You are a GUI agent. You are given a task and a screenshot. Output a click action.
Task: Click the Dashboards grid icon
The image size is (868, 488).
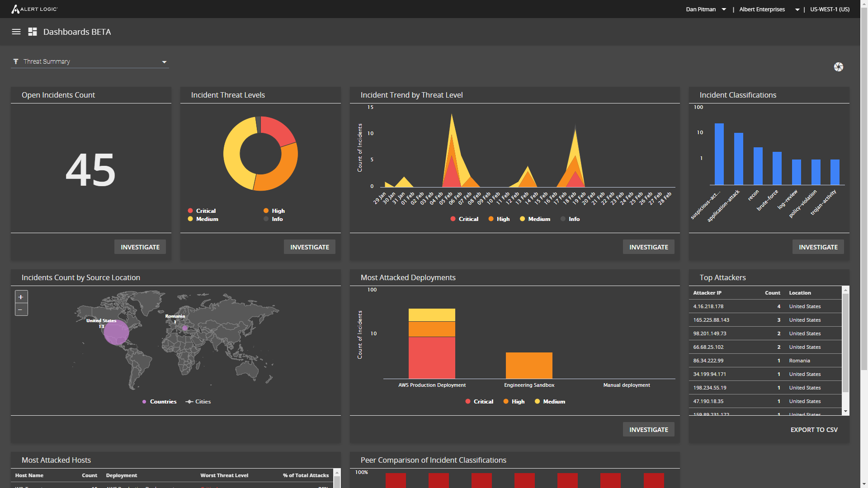point(33,32)
